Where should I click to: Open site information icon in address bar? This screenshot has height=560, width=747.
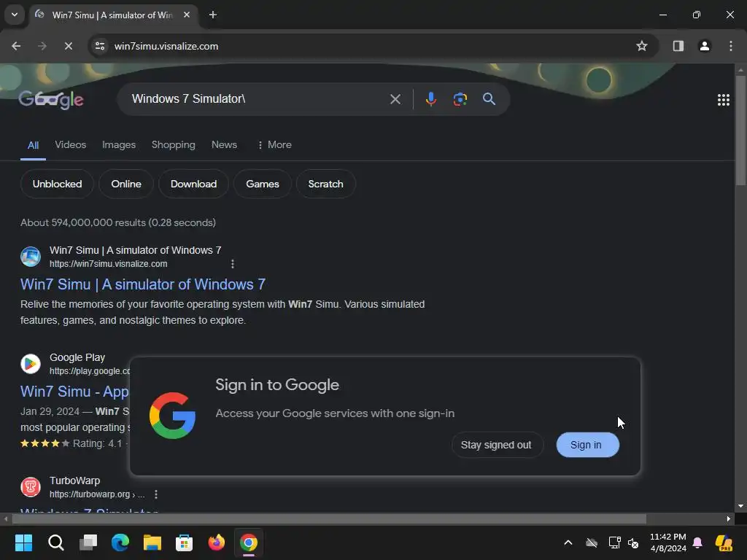100,46
